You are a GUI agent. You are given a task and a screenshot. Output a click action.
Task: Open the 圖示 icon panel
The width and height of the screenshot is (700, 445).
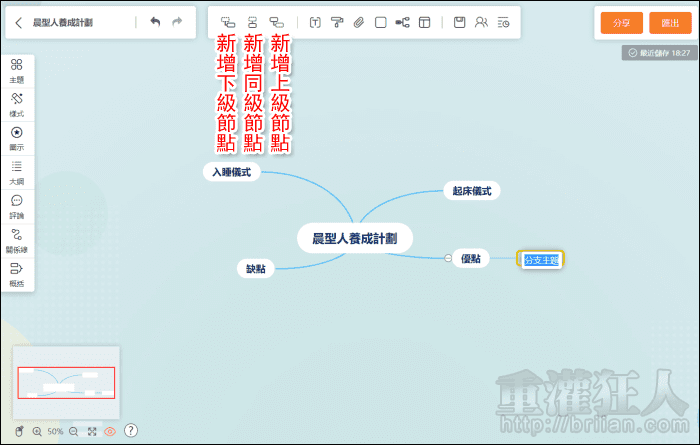point(17,137)
